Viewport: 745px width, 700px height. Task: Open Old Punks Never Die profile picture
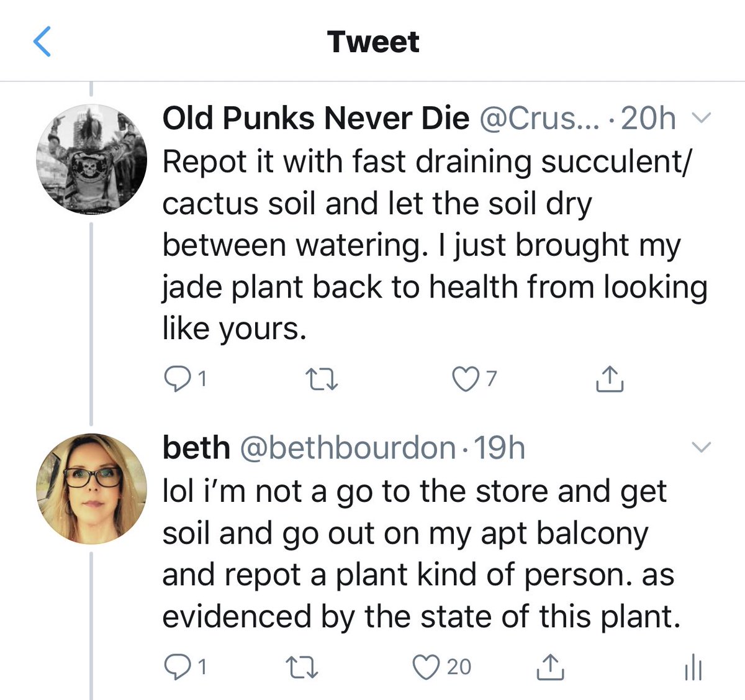tap(92, 159)
